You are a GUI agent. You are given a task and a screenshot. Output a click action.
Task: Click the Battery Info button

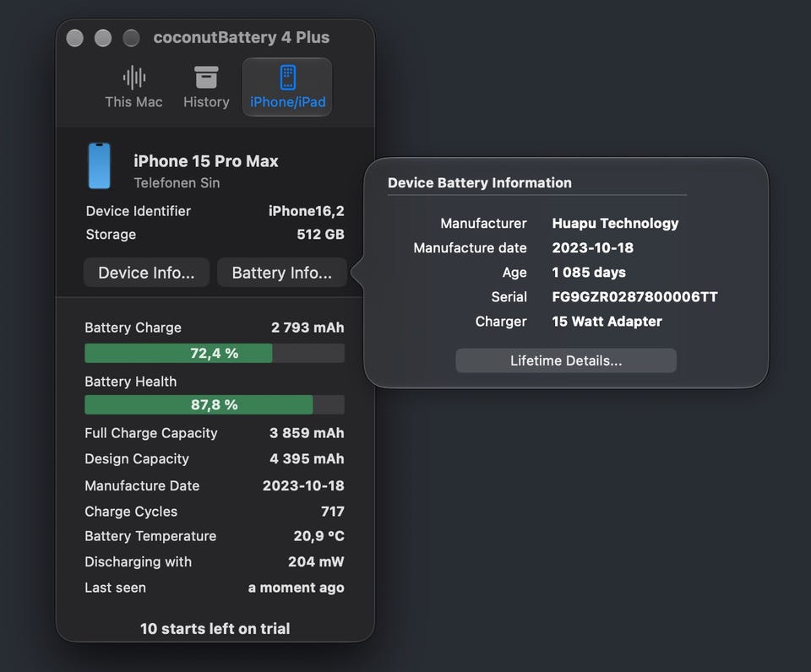point(282,273)
